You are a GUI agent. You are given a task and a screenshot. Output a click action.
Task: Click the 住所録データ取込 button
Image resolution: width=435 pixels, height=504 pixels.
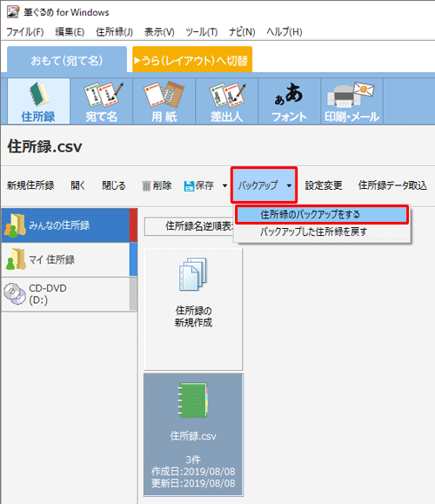point(392,185)
